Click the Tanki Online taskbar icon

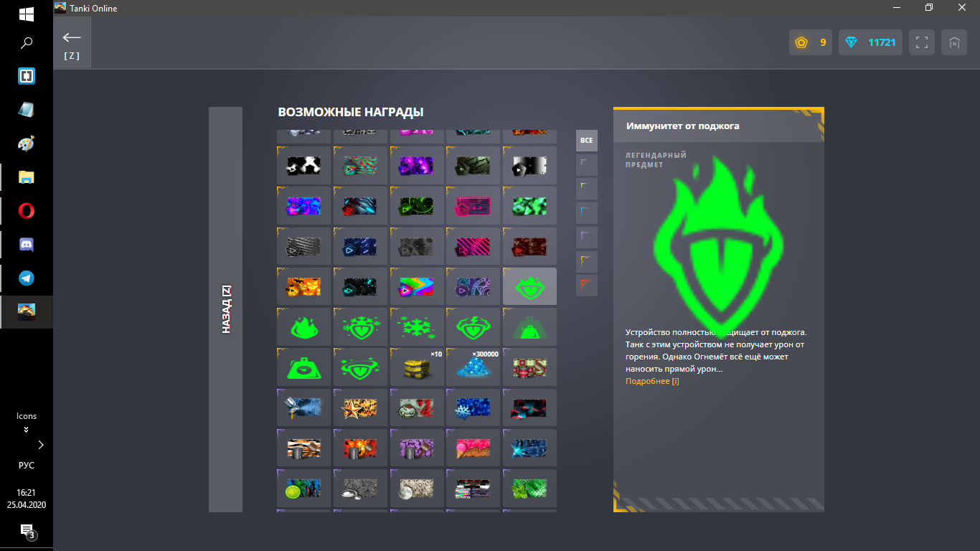(27, 312)
